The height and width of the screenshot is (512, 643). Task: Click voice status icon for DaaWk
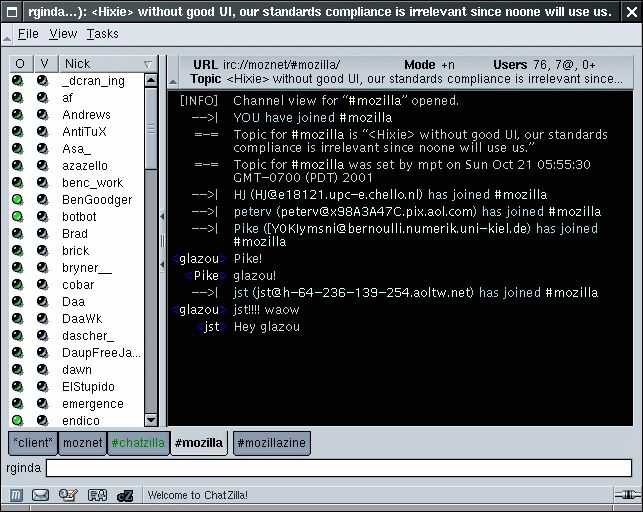43,318
